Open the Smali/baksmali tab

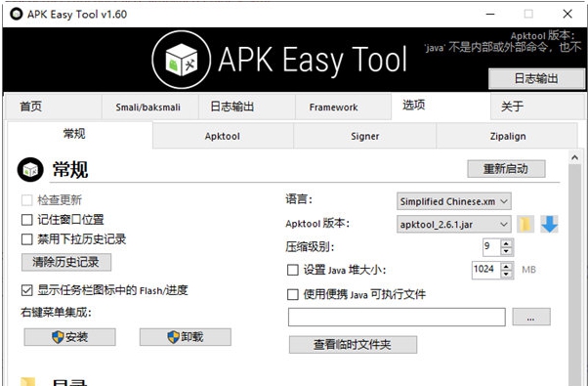150,107
